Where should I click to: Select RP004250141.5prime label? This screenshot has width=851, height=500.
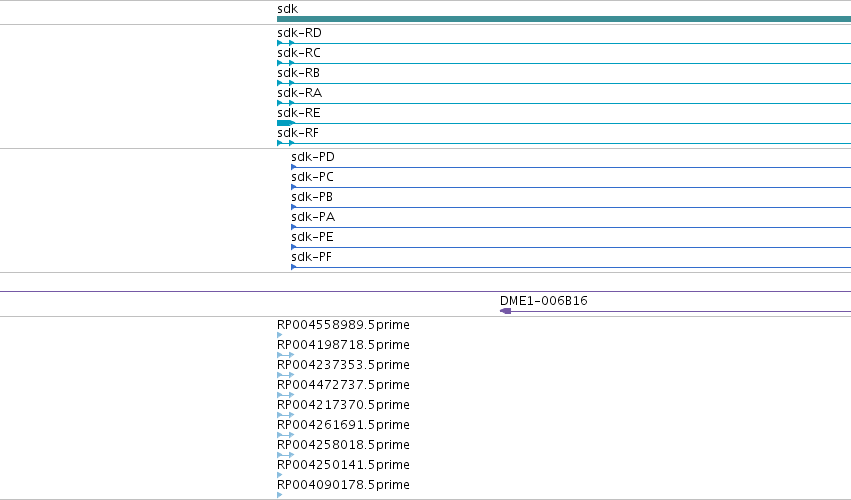click(x=344, y=466)
